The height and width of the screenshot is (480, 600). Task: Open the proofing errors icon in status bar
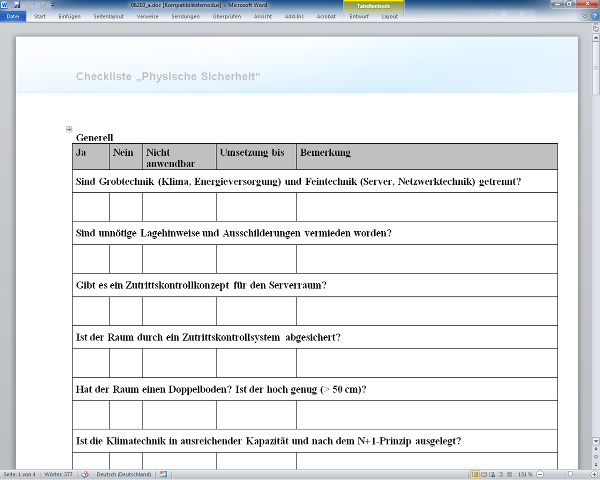85,474
